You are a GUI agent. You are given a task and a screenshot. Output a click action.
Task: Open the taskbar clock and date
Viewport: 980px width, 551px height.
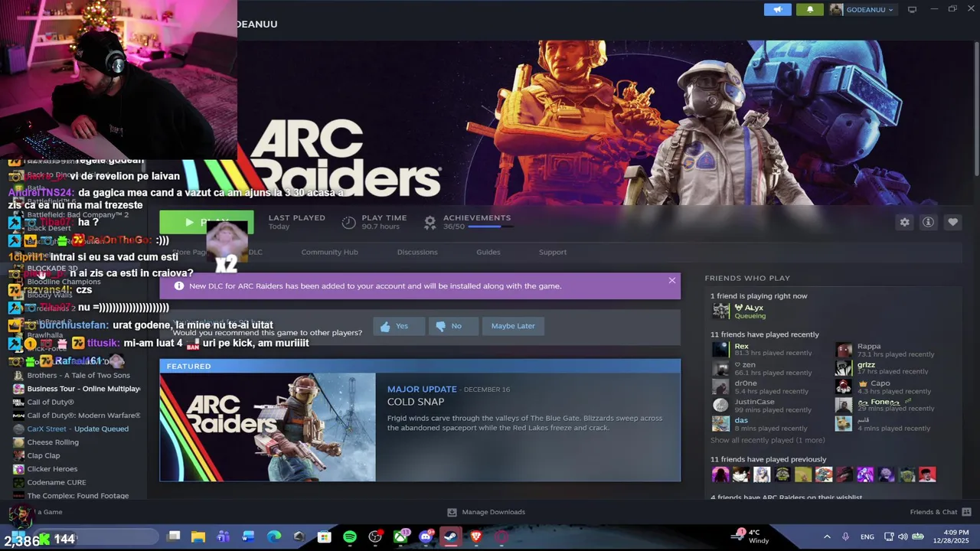click(x=950, y=536)
